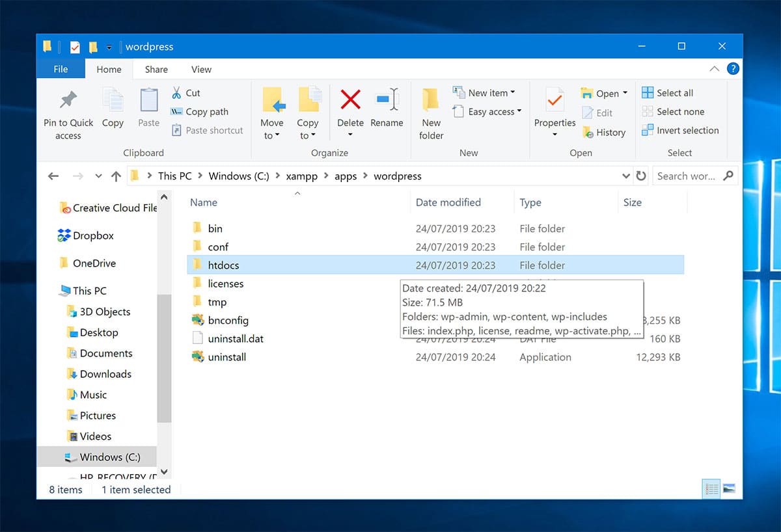
Task: Go up one folder level arrow
Action: (x=116, y=176)
